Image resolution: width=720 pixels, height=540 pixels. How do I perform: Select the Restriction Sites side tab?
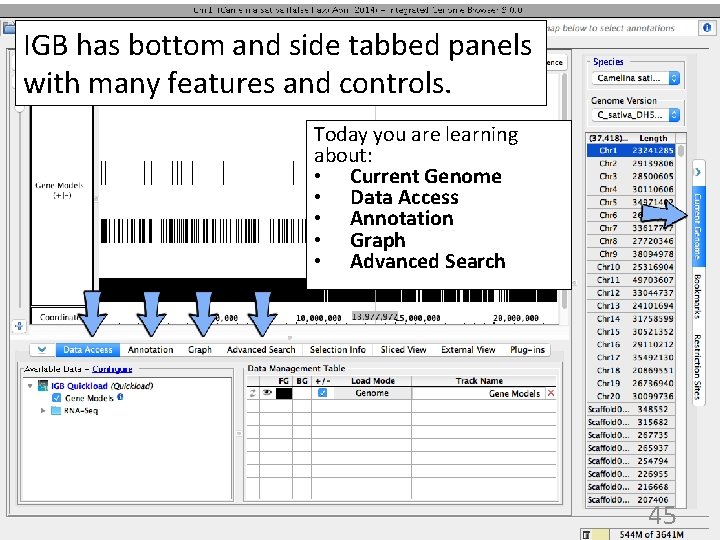point(698,367)
